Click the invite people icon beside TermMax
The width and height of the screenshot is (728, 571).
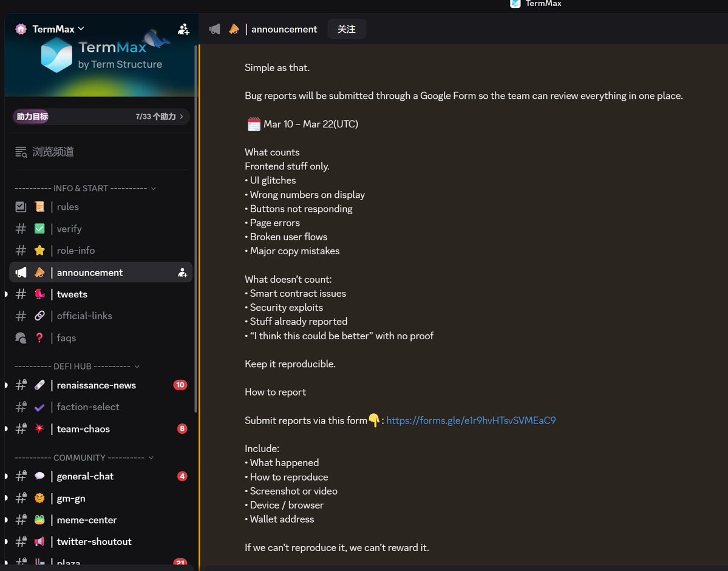183,29
